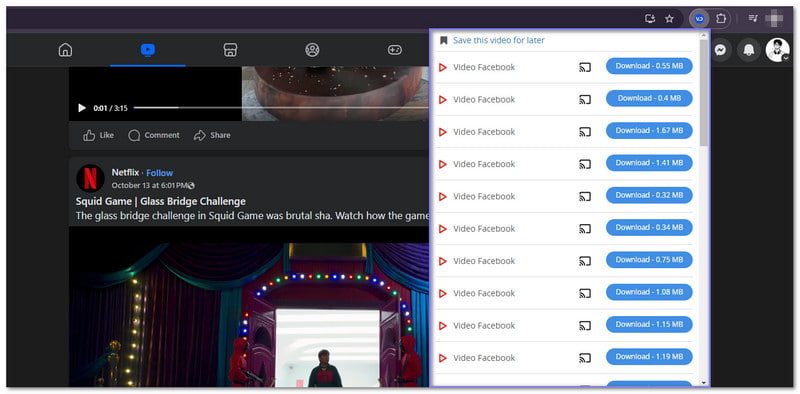Play the video at 0:01 / 3:15
The width and height of the screenshot is (800, 394).
point(82,108)
